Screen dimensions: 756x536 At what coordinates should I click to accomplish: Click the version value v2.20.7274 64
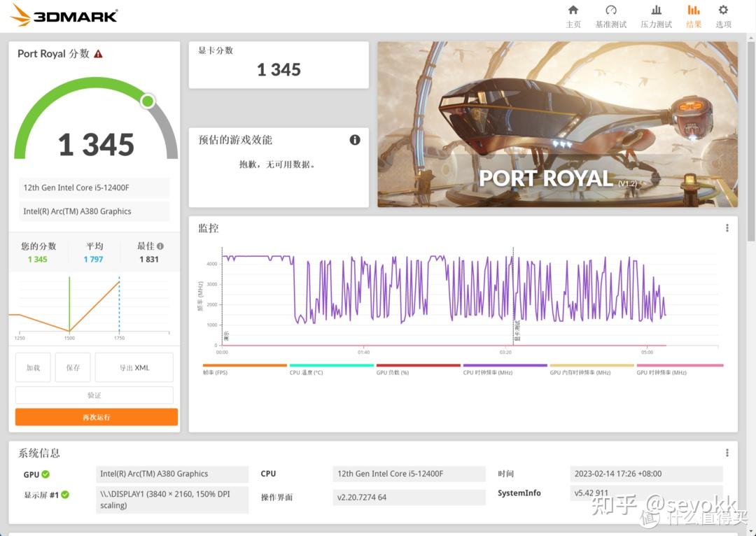tap(409, 497)
